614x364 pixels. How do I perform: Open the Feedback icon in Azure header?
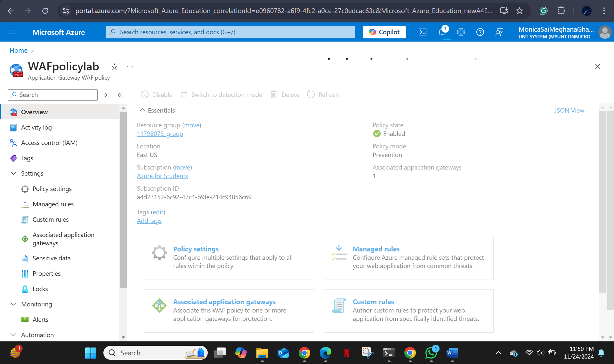point(499,32)
